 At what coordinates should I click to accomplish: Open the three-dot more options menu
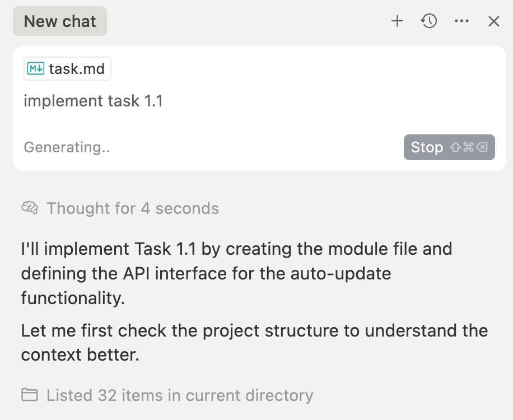click(x=461, y=21)
